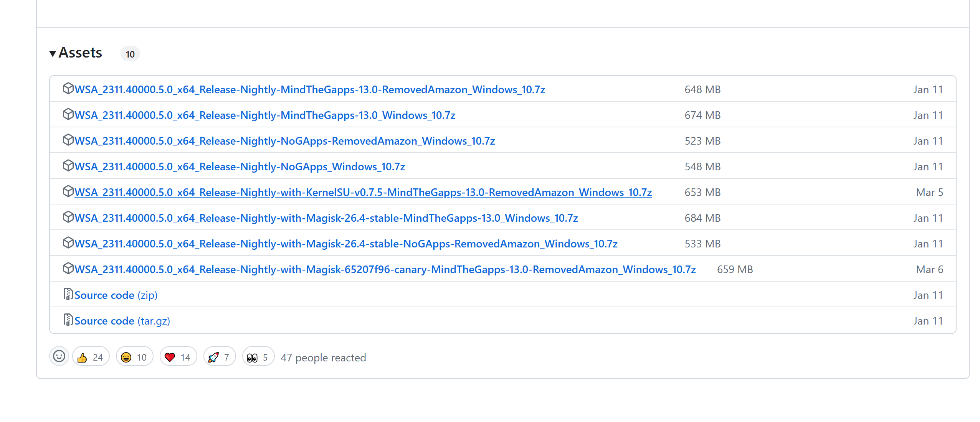Click package icon of KernelSU asset row
Image resolution: width=980 pixels, height=422 pixels.
(x=68, y=191)
